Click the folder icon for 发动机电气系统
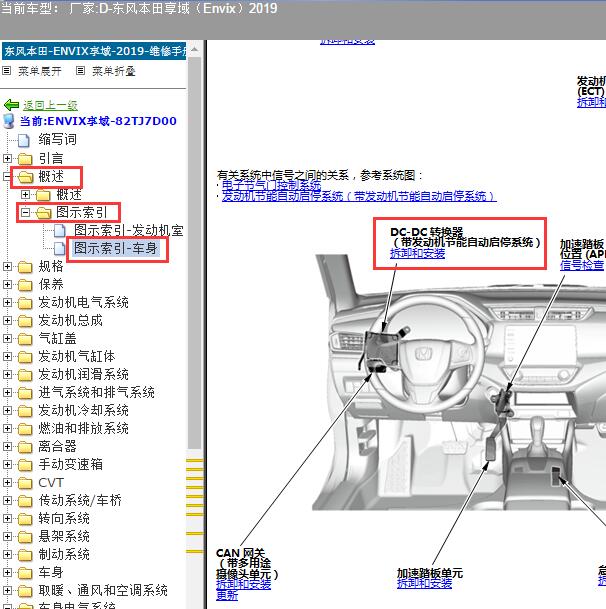The width and height of the screenshot is (606, 609). pos(25,303)
